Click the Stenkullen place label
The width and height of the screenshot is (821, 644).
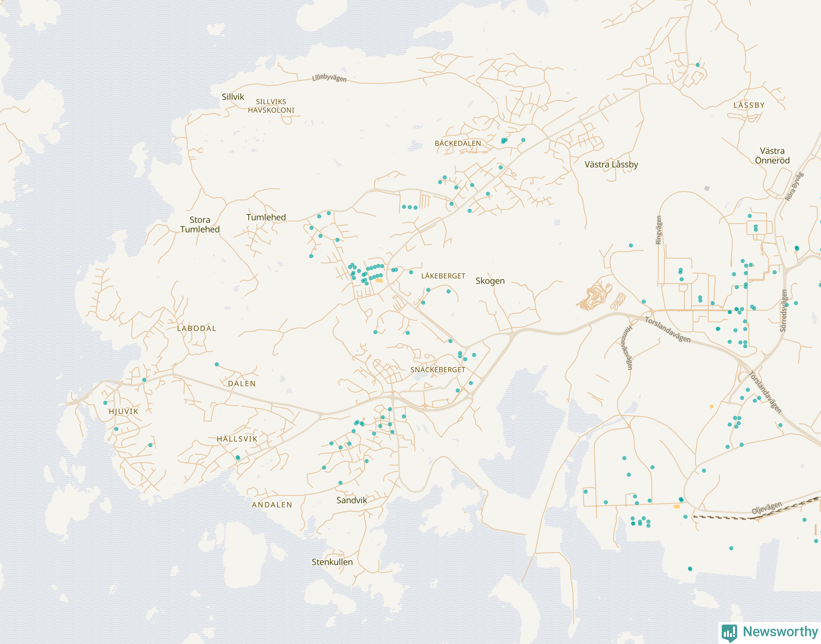[332, 562]
